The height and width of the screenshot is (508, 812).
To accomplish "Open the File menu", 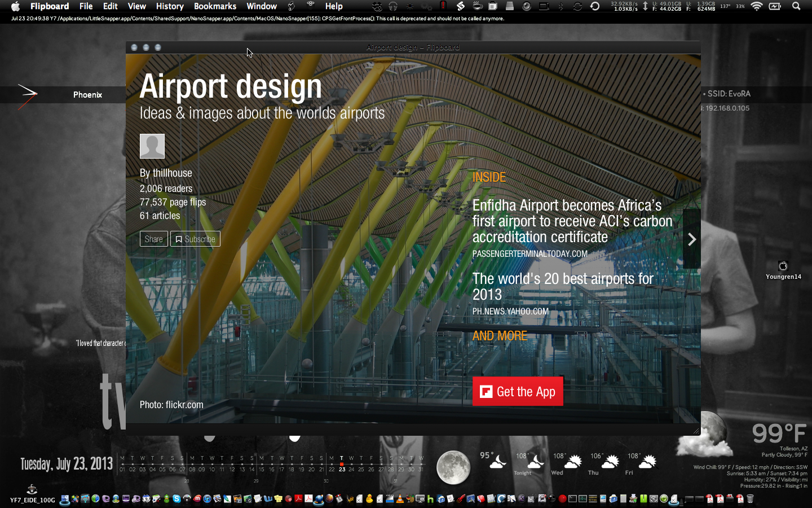I will pyautogui.click(x=86, y=6).
